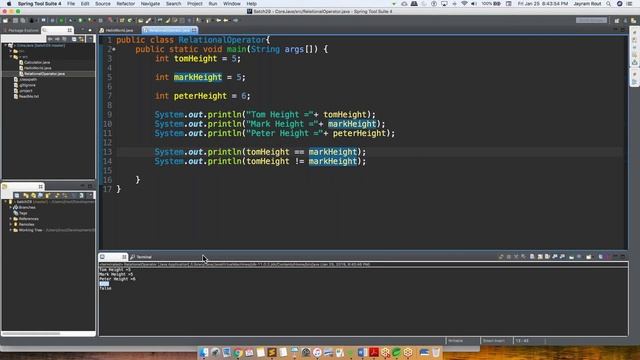This screenshot has height=360, width=640.
Task: Click Remove Launch X icon in Console
Action: click(x=516, y=257)
